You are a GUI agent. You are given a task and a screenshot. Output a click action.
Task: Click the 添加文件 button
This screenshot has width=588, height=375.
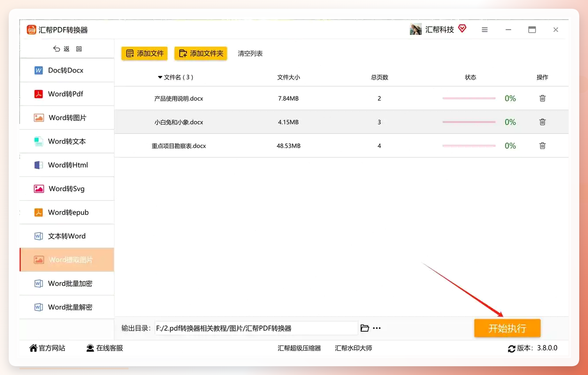(x=145, y=54)
